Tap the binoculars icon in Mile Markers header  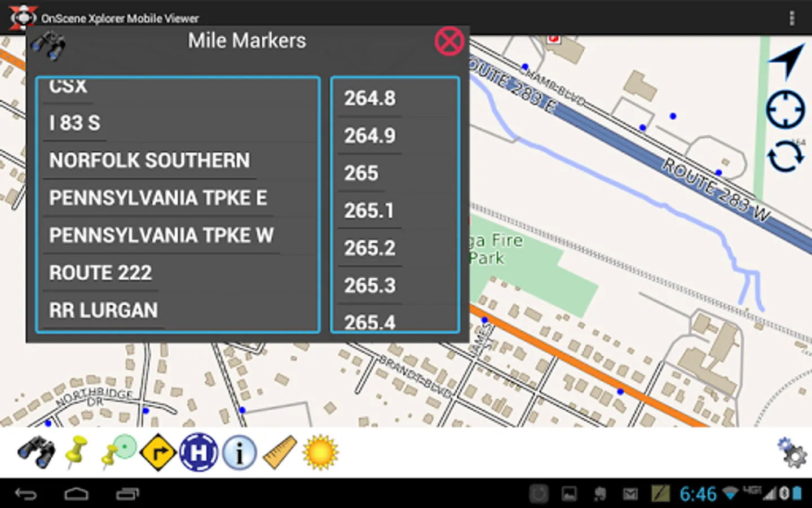pyautogui.click(x=48, y=45)
